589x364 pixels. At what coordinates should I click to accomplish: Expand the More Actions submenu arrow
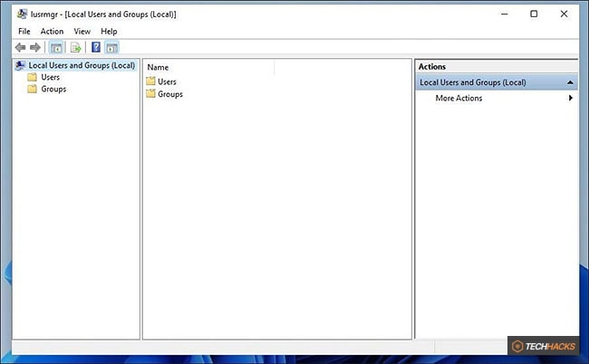click(x=571, y=98)
